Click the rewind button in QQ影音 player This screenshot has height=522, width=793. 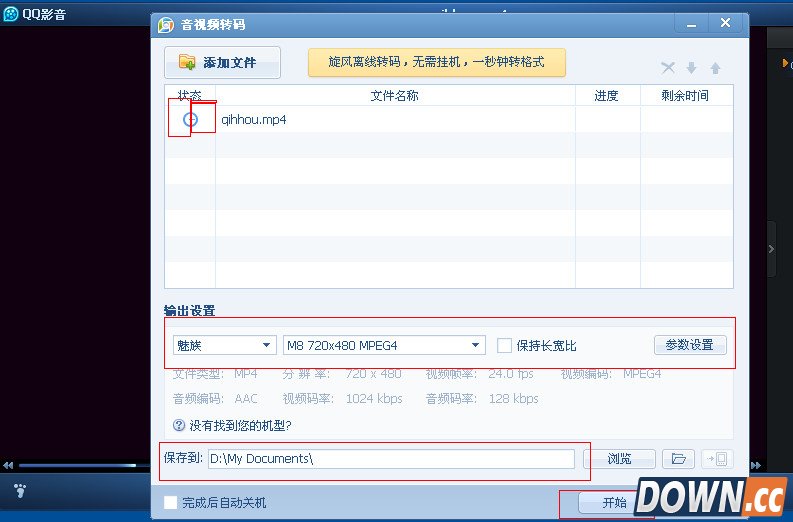point(8,465)
